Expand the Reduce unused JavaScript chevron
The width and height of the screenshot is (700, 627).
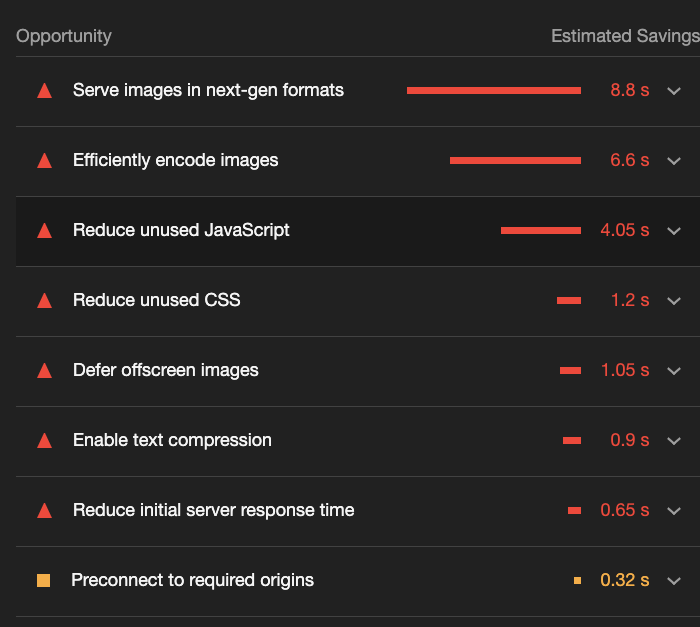(x=674, y=231)
